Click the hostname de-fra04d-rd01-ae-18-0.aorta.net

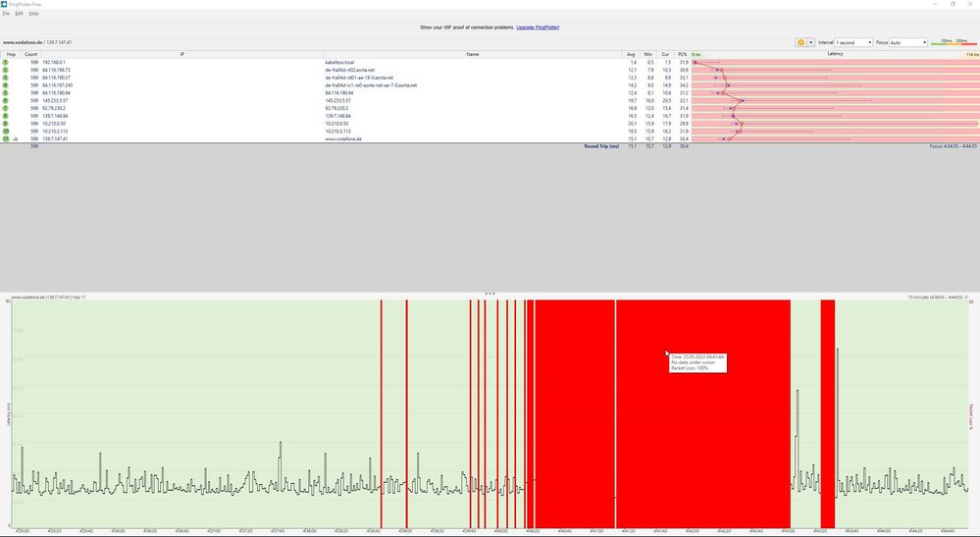pyautogui.click(x=359, y=78)
